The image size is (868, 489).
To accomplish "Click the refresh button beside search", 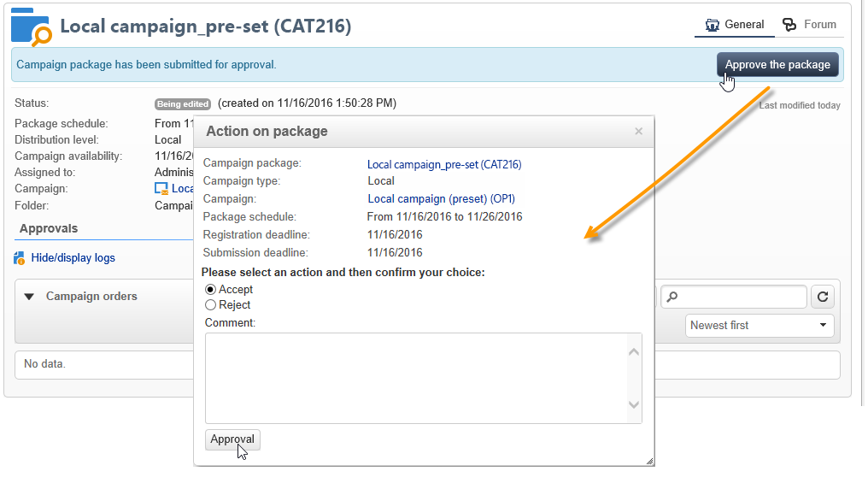I will click(823, 297).
